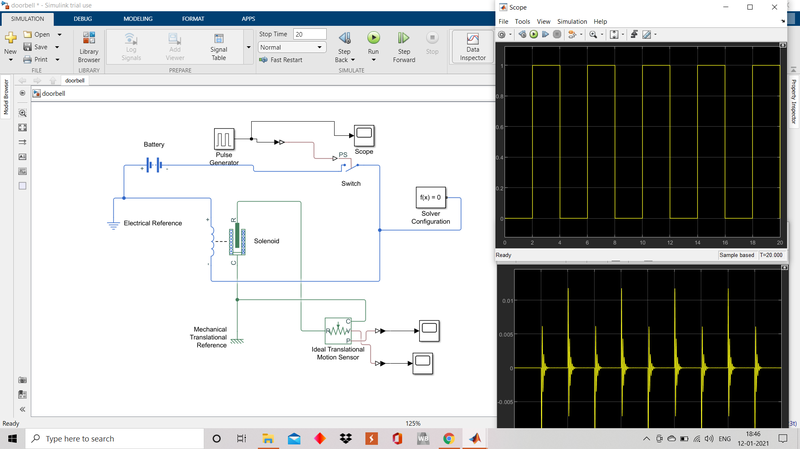Open Windows Start menu

(12, 439)
